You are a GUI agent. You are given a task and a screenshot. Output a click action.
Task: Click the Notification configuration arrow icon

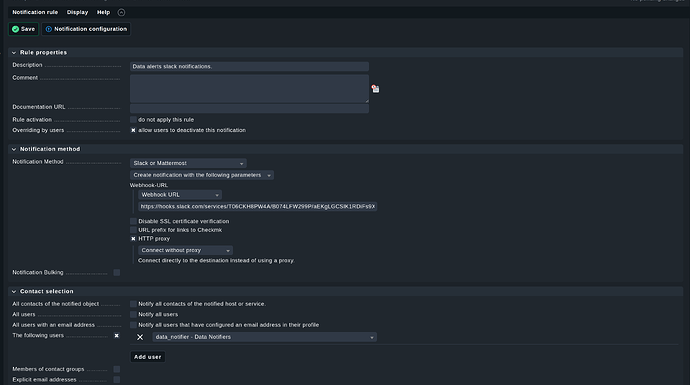click(x=49, y=29)
